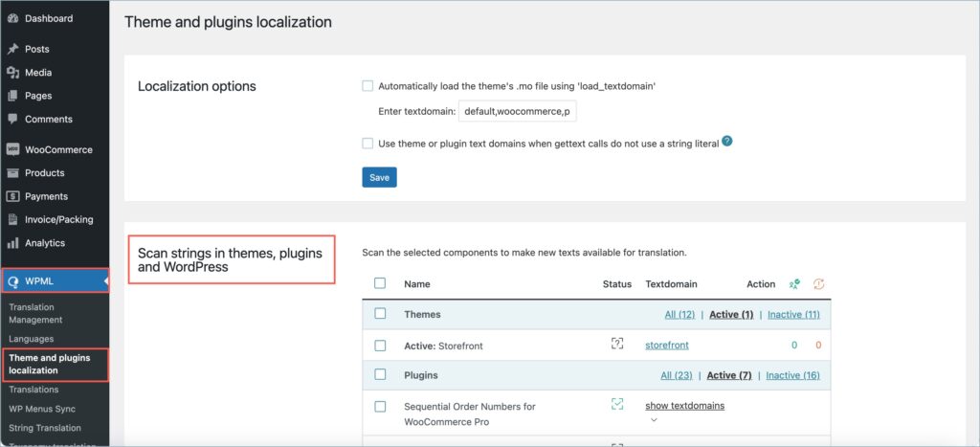
Task: Click the Comments bubble icon
Action: [x=12, y=119]
